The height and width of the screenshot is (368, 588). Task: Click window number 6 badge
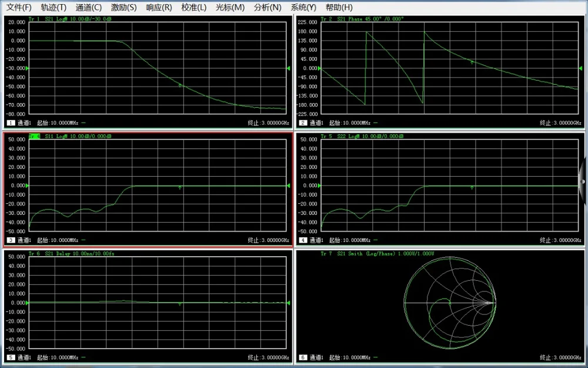(x=303, y=357)
